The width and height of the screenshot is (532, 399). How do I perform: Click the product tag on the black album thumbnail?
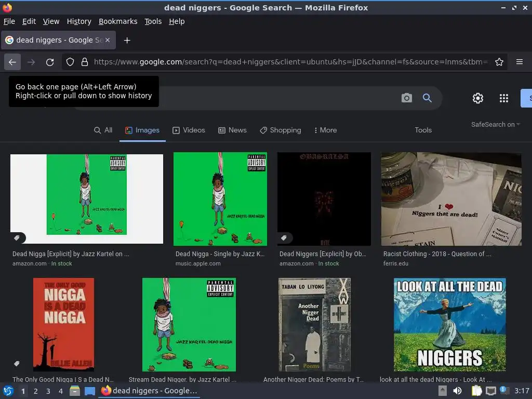[284, 238]
